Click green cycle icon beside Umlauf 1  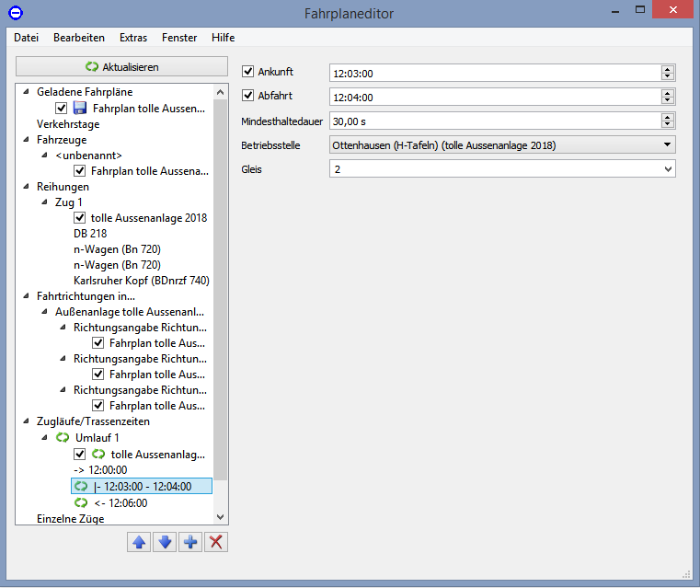pyautogui.click(x=63, y=438)
